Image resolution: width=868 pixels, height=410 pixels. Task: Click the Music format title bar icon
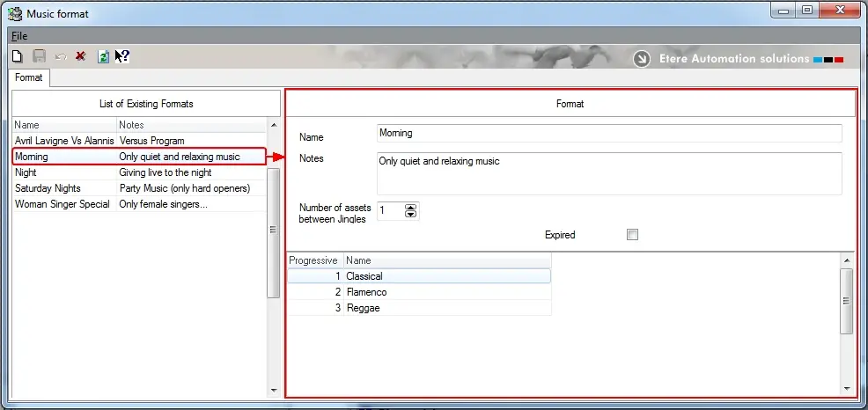[x=14, y=13]
